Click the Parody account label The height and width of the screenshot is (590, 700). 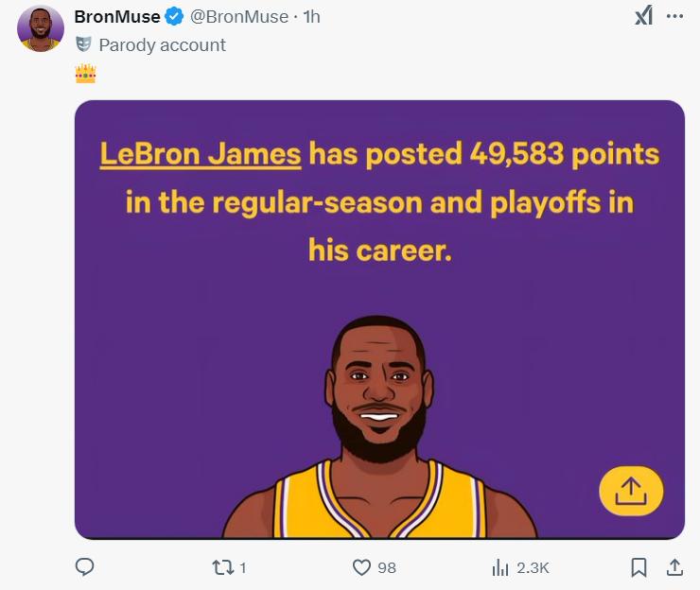(162, 45)
